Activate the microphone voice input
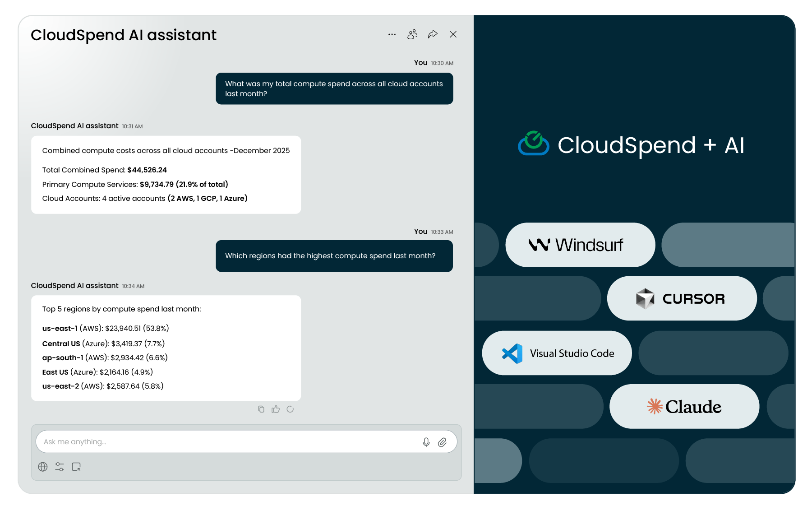Image resolution: width=812 pixels, height=506 pixels. click(425, 441)
